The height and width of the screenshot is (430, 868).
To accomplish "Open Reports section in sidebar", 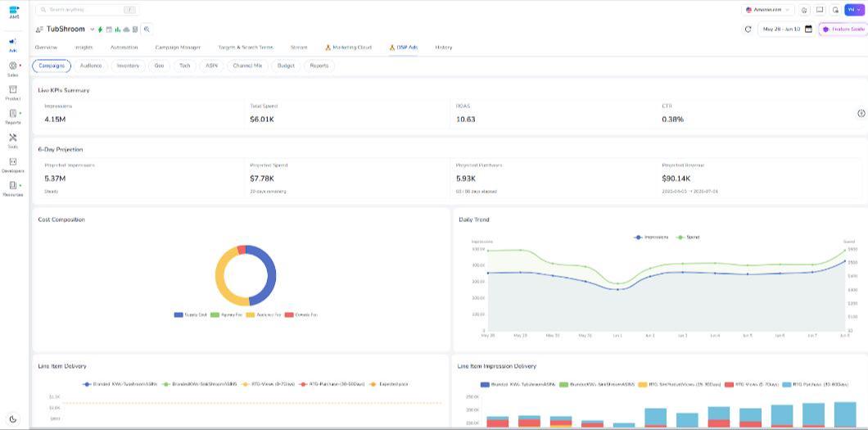I will point(13,117).
